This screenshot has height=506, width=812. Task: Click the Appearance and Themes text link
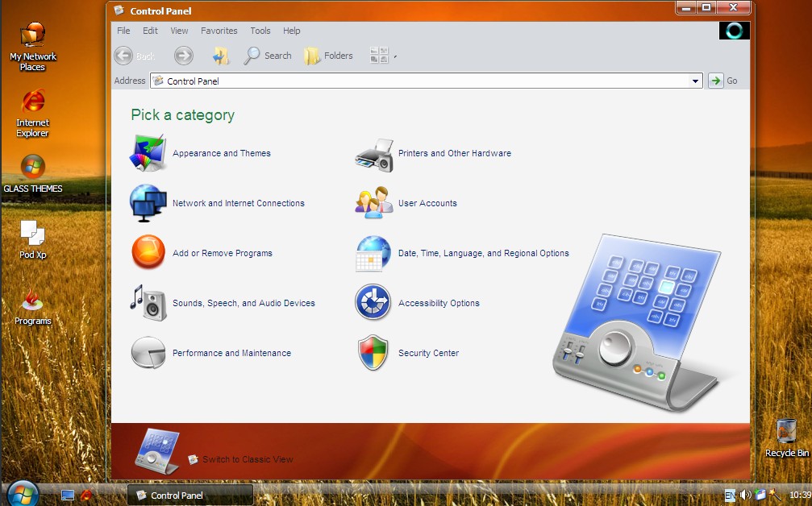click(222, 153)
